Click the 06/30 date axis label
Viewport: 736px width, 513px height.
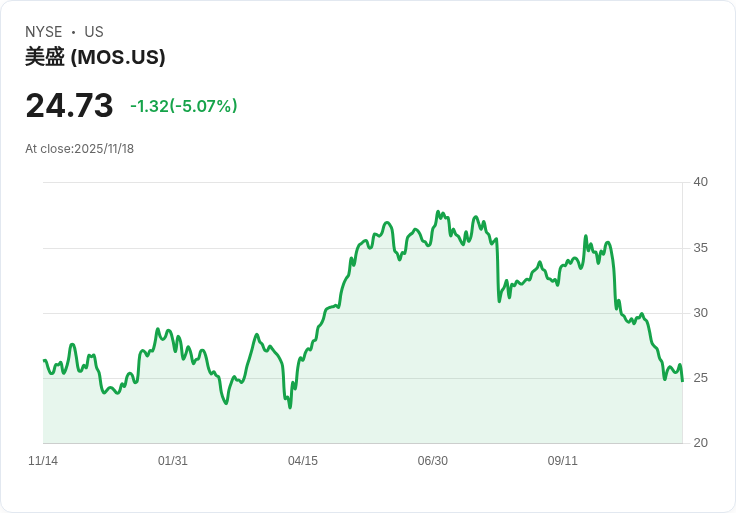pos(433,461)
